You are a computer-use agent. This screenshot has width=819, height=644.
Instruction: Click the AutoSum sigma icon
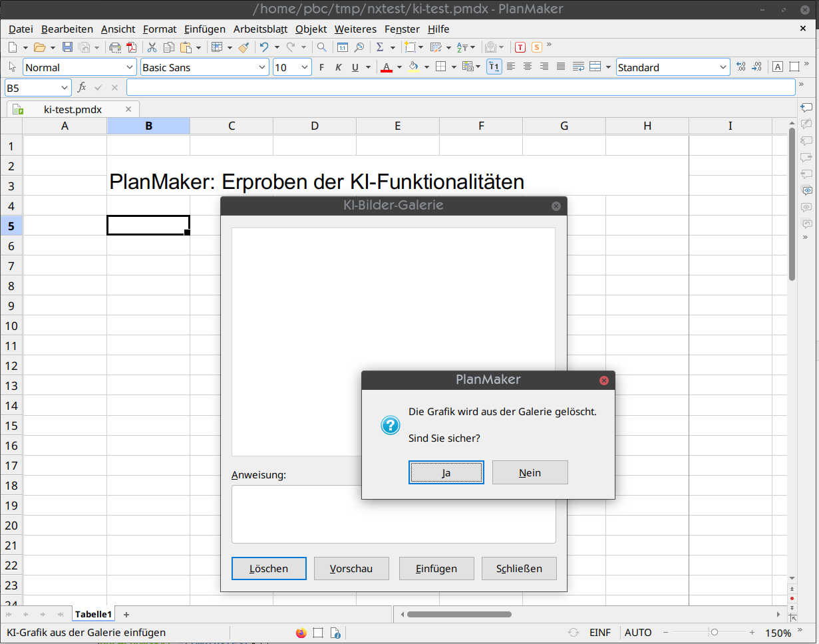click(x=380, y=47)
